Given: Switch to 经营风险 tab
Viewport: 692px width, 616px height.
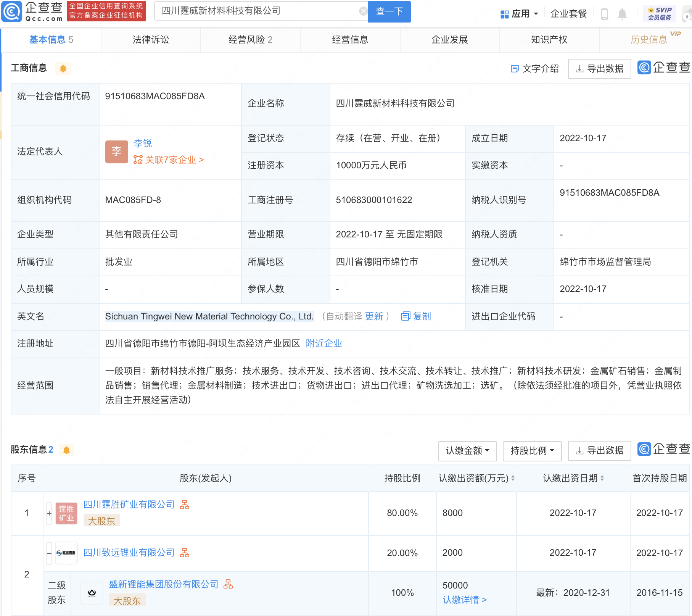Looking at the screenshot, I should [x=250, y=40].
